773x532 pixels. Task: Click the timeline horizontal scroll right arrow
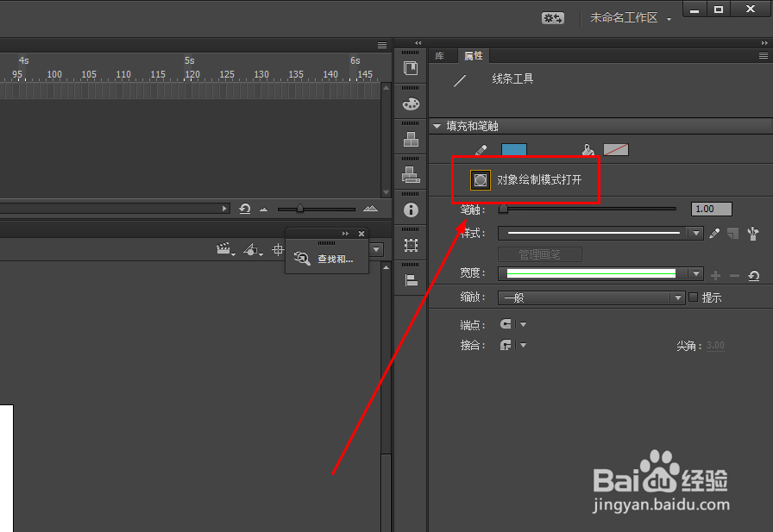pyautogui.click(x=224, y=209)
